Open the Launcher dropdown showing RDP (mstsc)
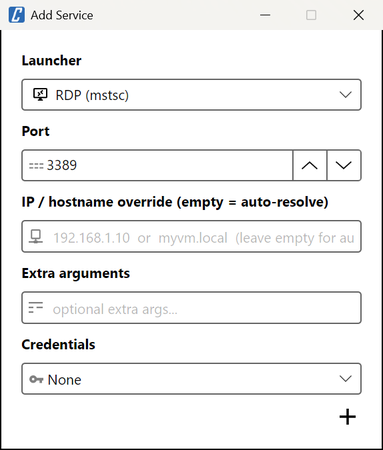383x450 pixels. click(x=191, y=95)
